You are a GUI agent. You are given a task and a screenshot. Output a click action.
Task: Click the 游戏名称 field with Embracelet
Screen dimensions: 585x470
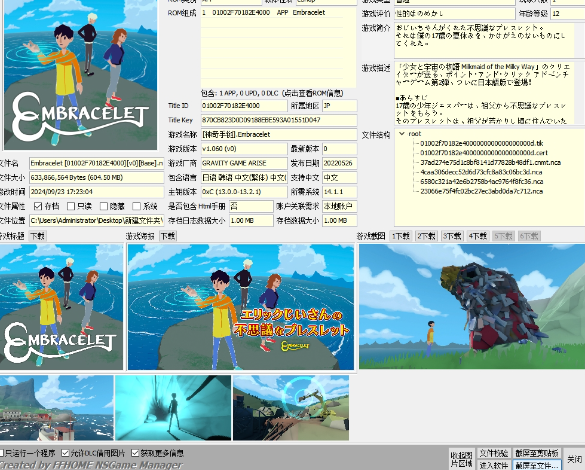(279, 134)
